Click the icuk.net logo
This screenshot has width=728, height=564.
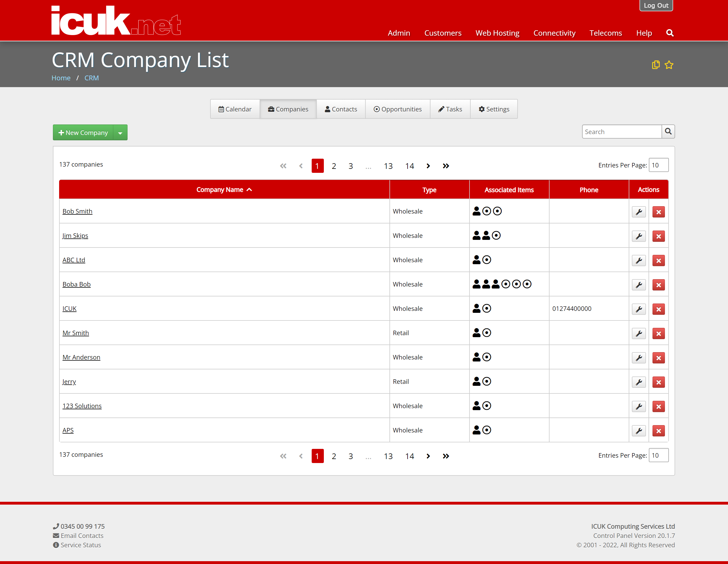pyautogui.click(x=116, y=21)
